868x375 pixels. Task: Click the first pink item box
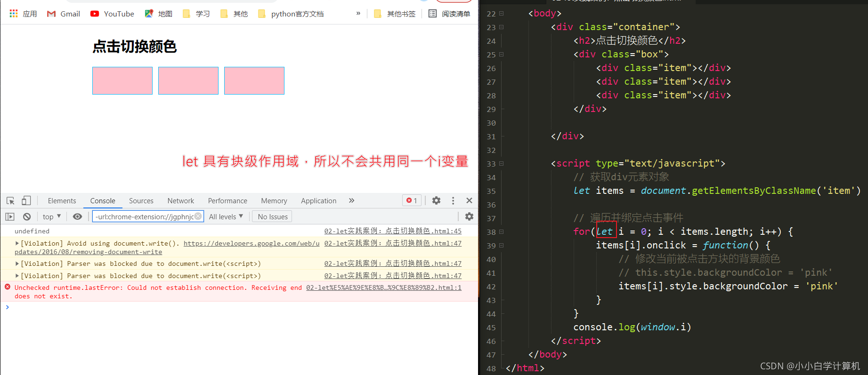[x=122, y=80]
